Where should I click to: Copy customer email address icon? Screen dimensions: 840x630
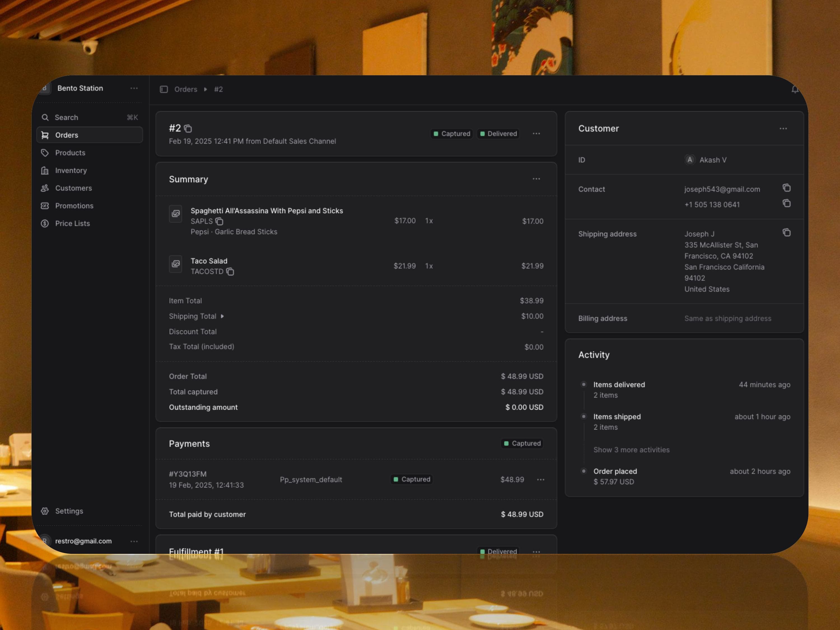coord(787,188)
